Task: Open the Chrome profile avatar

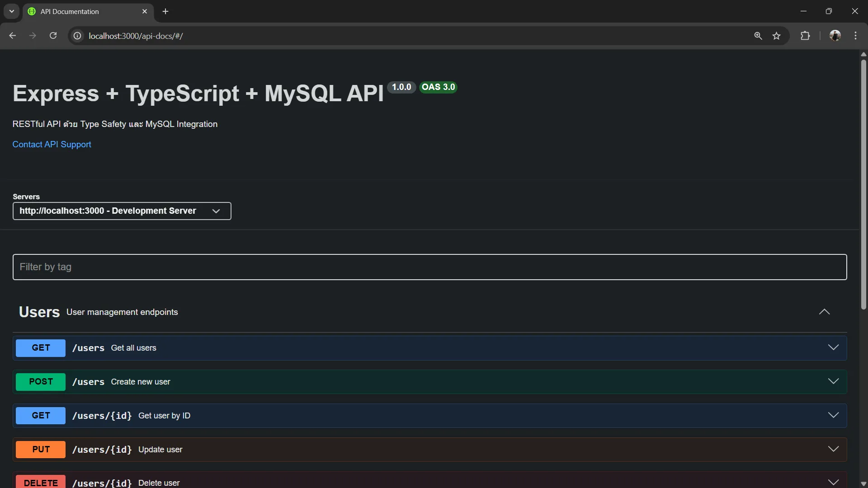Action: (835, 36)
